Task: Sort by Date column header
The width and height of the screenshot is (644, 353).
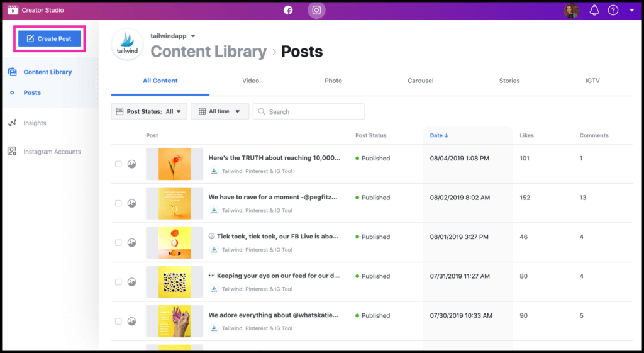Action: tap(439, 135)
